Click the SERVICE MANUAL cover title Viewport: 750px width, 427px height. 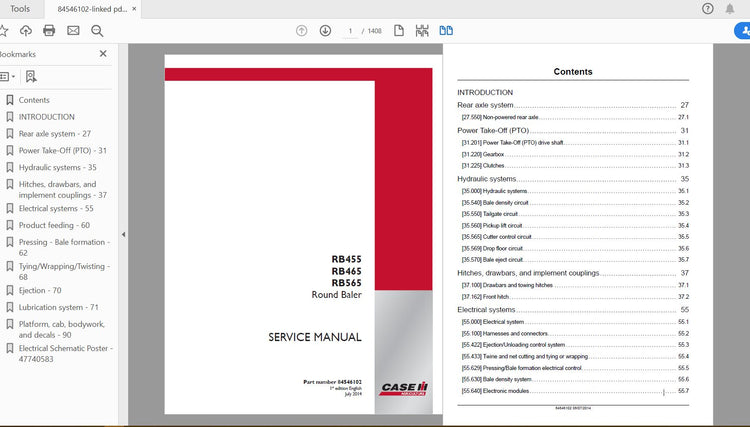315,337
